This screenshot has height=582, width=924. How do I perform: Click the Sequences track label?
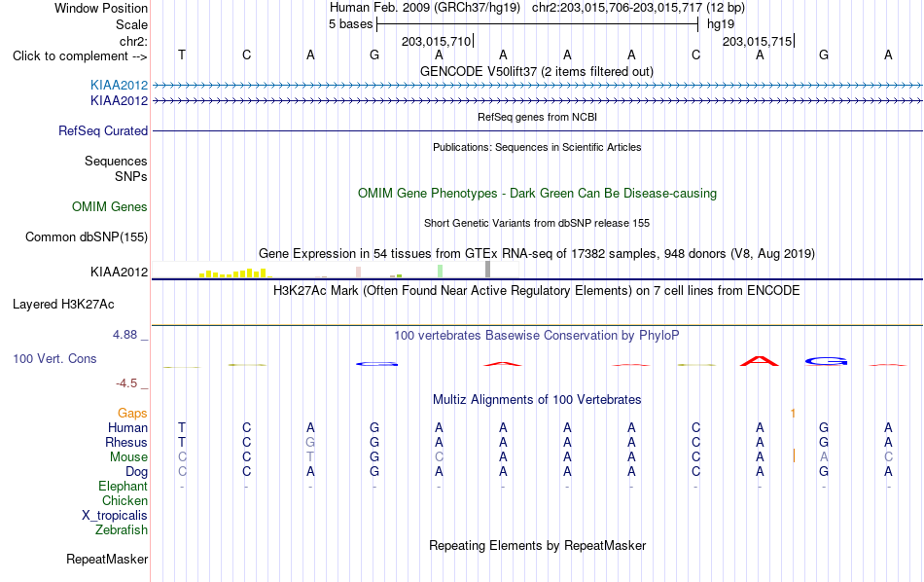(116, 161)
